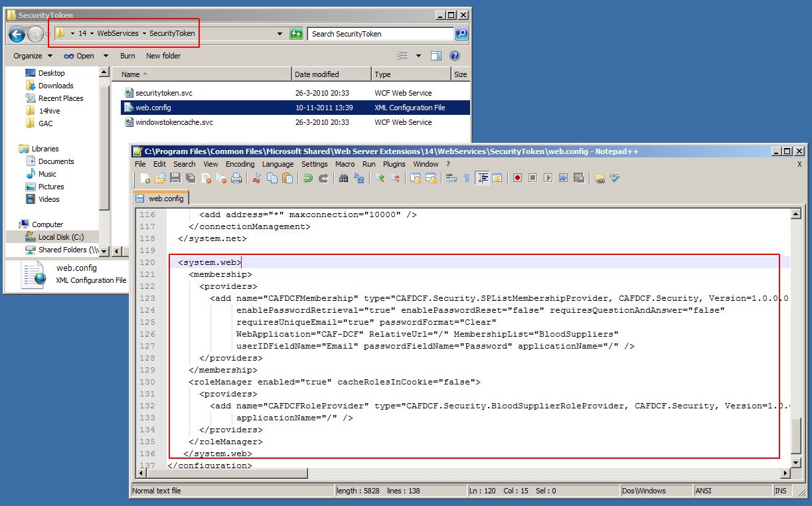This screenshot has width=812, height=506.
Task: Click Dos\Windows in the status bar
Action: pos(644,491)
